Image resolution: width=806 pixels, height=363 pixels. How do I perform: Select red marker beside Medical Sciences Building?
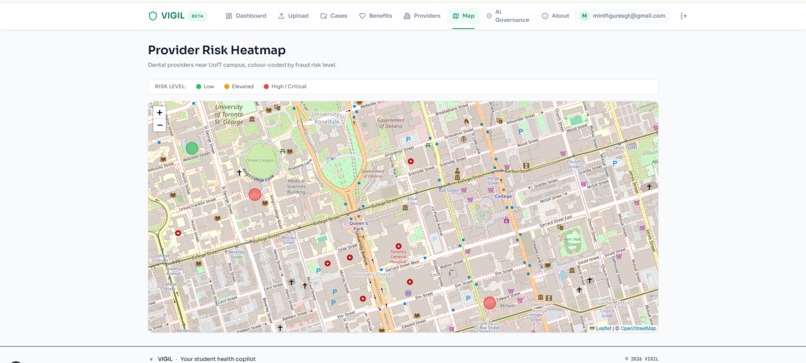(255, 194)
